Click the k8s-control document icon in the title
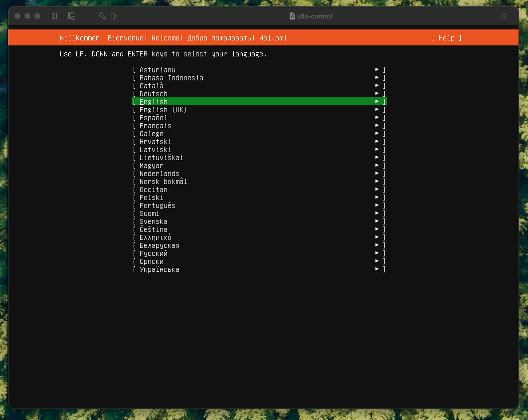The width and height of the screenshot is (528, 420). click(x=292, y=16)
